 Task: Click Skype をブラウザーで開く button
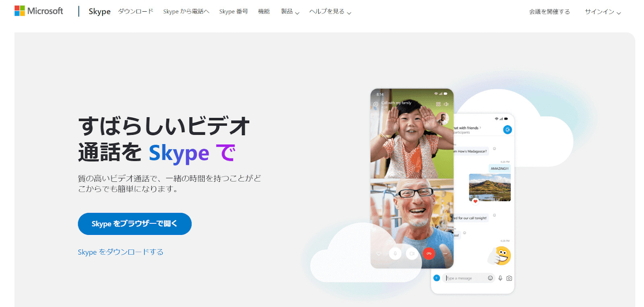click(x=134, y=224)
